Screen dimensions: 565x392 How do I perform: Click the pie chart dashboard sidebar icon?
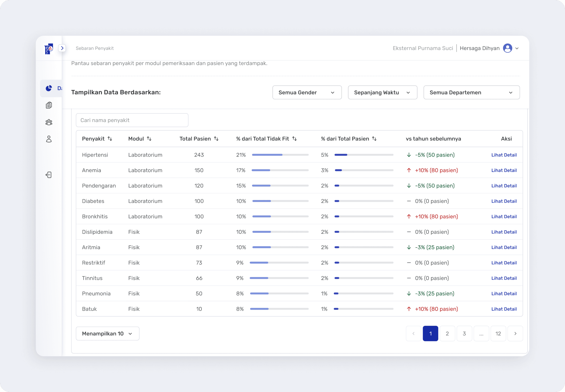(49, 88)
